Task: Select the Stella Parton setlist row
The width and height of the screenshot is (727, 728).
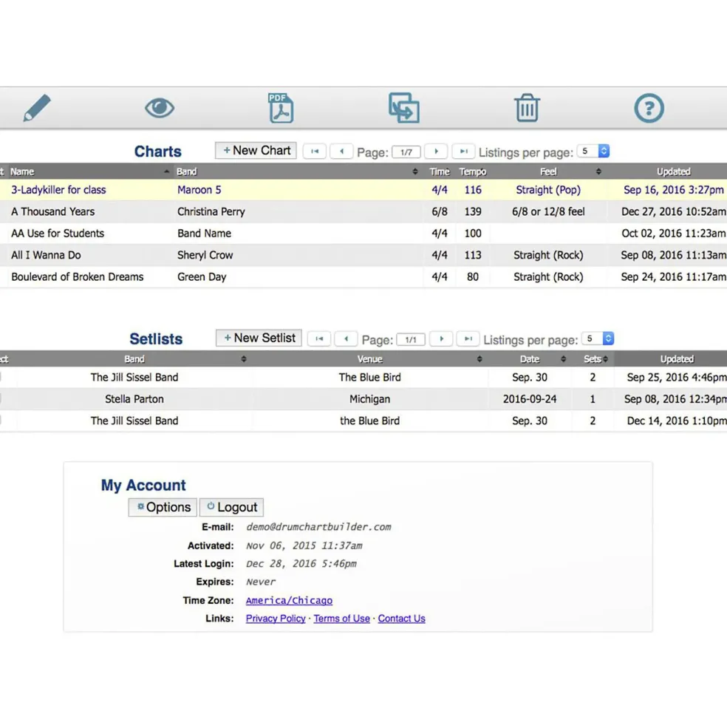Action: pos(363,399)
